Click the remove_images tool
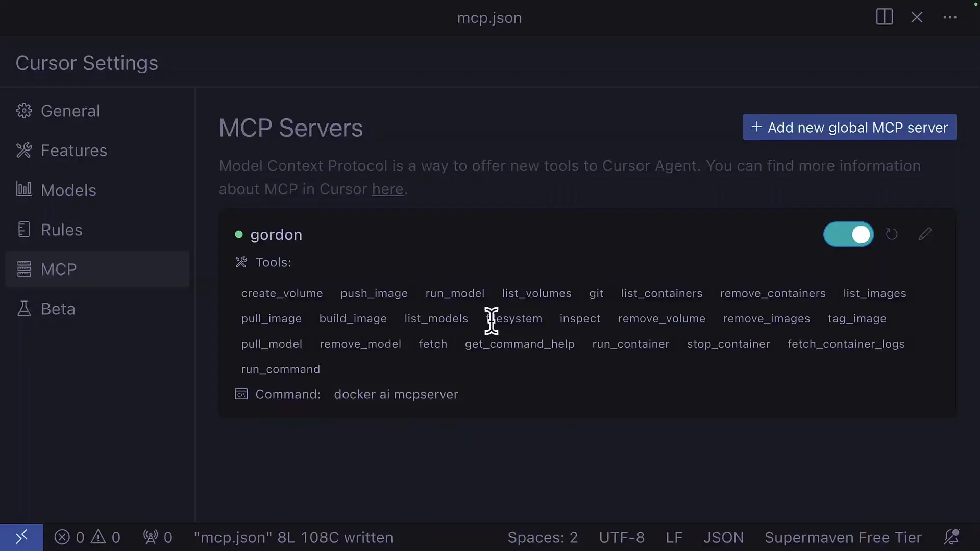This screenshot has height=551, width=980. click(767, 318)
